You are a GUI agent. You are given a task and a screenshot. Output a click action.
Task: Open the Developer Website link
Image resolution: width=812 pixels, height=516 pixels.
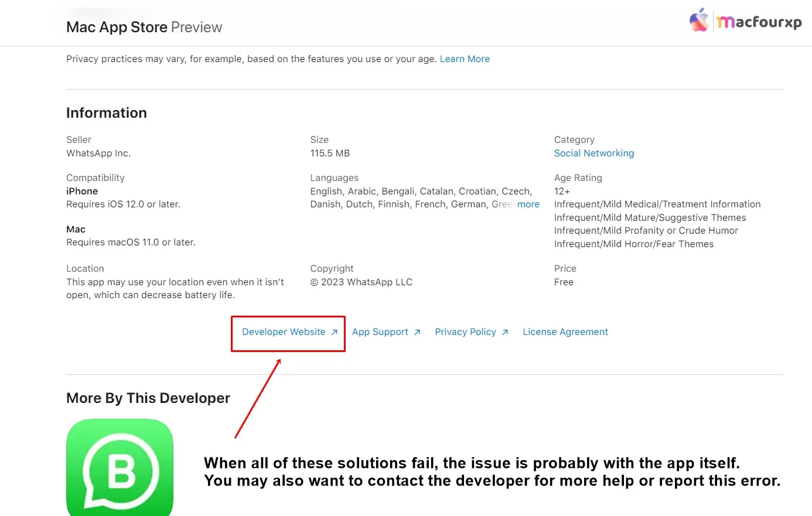coord(289,332)
